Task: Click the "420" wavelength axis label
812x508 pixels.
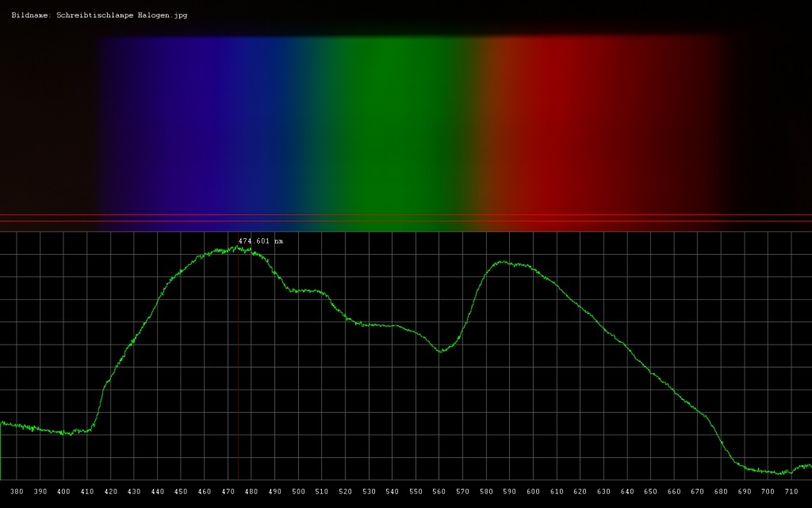Action: (110, 491)
